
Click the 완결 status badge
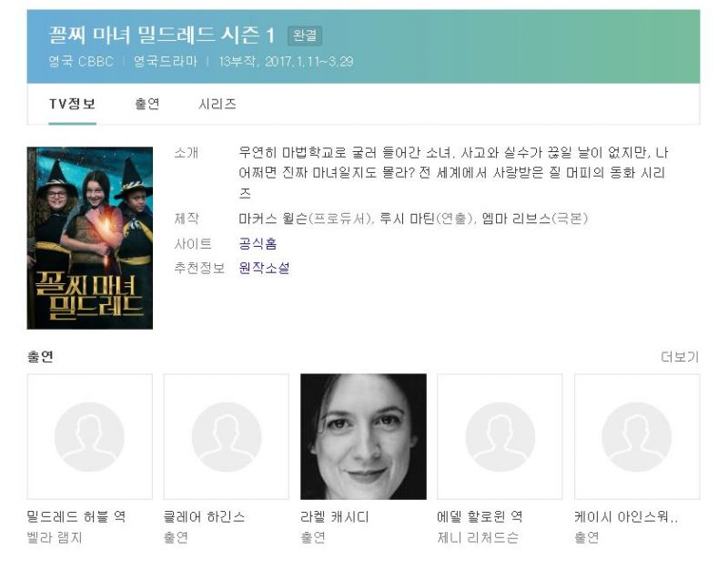[x=305, y=36]
